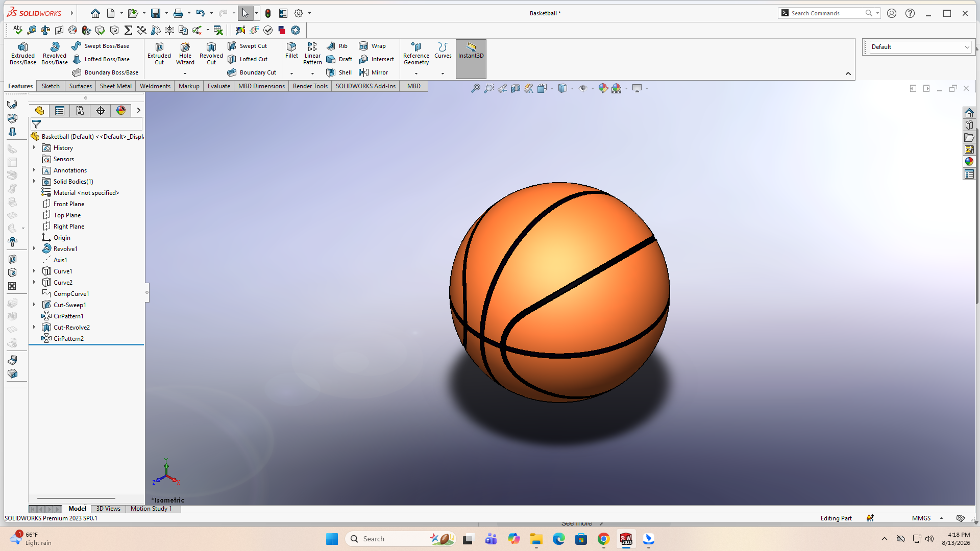The height and width of the screenshot is (551, 980).
Task: Click the Rebuild traffic light icon
Action: coord(268,13)
